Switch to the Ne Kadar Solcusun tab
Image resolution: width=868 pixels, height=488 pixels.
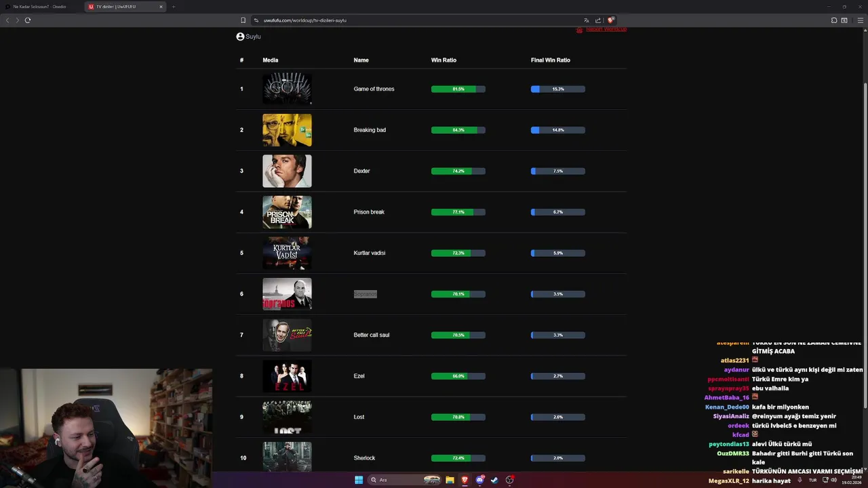42,7
